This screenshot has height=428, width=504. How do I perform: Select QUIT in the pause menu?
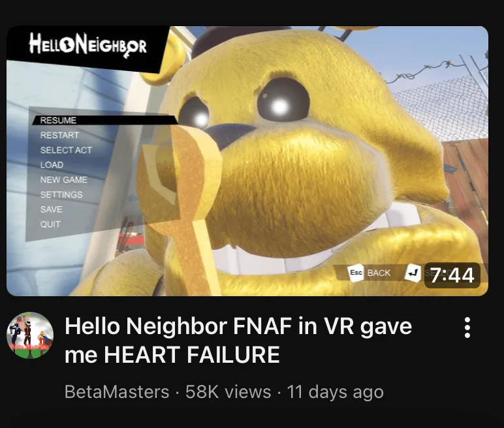coord(50,224)
